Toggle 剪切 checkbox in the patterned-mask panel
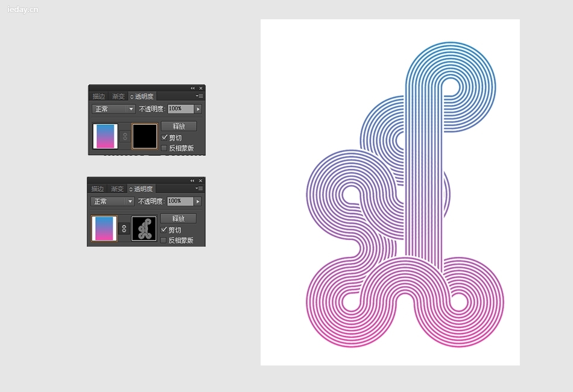This screenshot has height=392, width=573. coord(163,230)
